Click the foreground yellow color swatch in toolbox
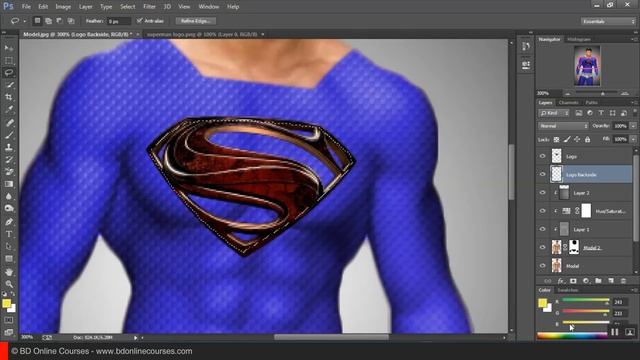The height and width of the screenshot is (360, 640). (x=6, y=303)
